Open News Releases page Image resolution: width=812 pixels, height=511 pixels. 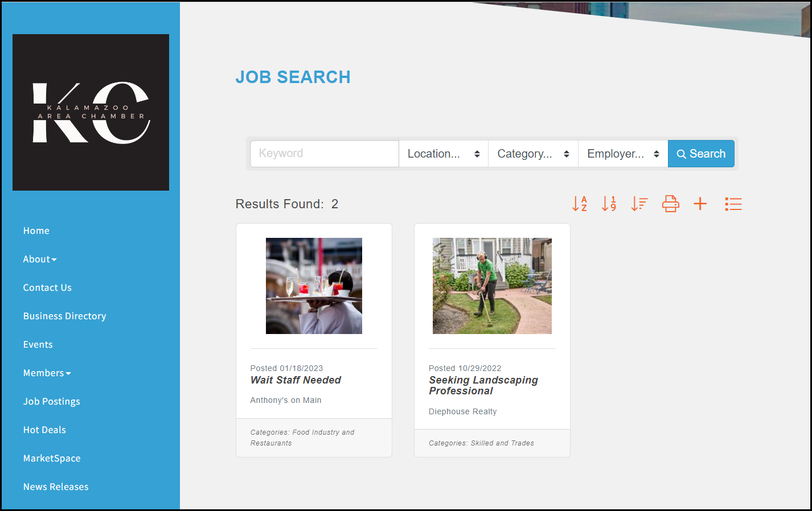(56, 487)
